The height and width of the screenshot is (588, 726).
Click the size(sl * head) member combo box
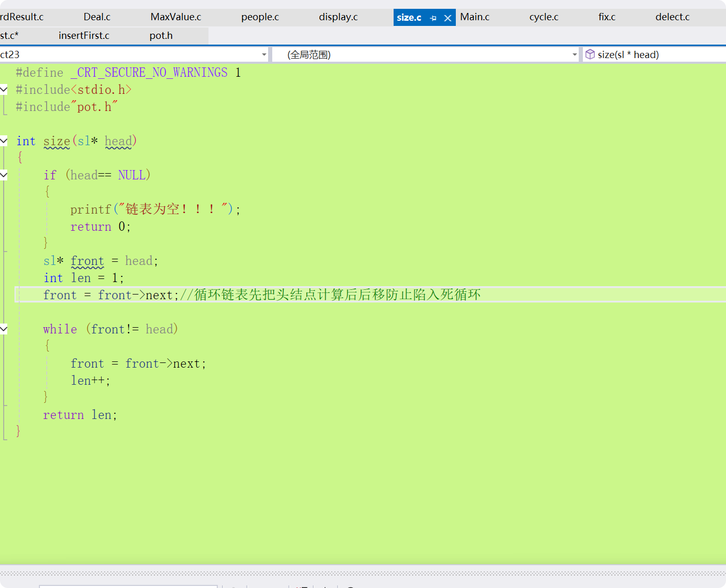(x=654, y=54)
